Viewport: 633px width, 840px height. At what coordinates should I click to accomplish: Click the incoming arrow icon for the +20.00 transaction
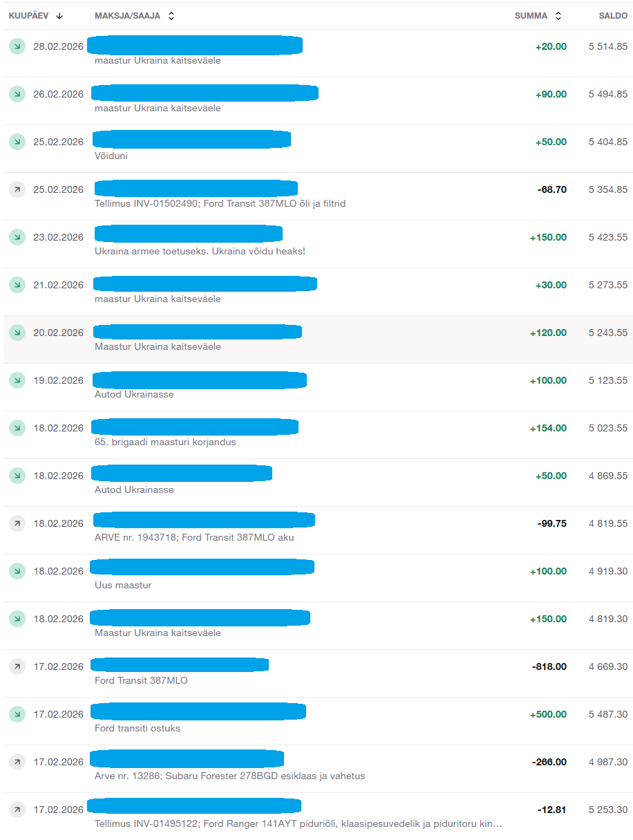[17, 46]
